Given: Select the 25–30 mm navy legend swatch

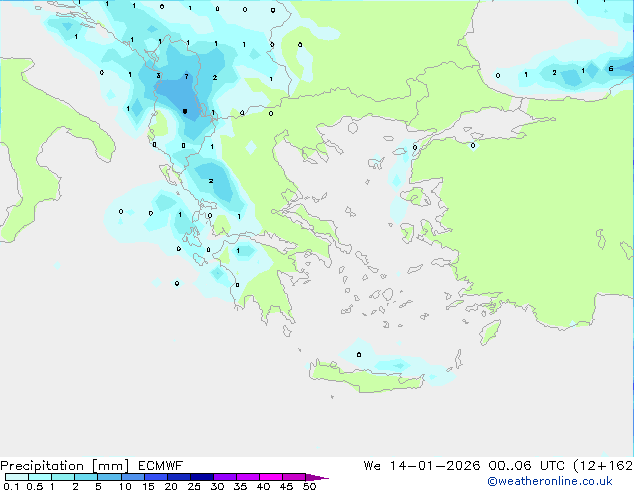Looking at the screenshot, I should pyautogui.click(x=202, y=477).
